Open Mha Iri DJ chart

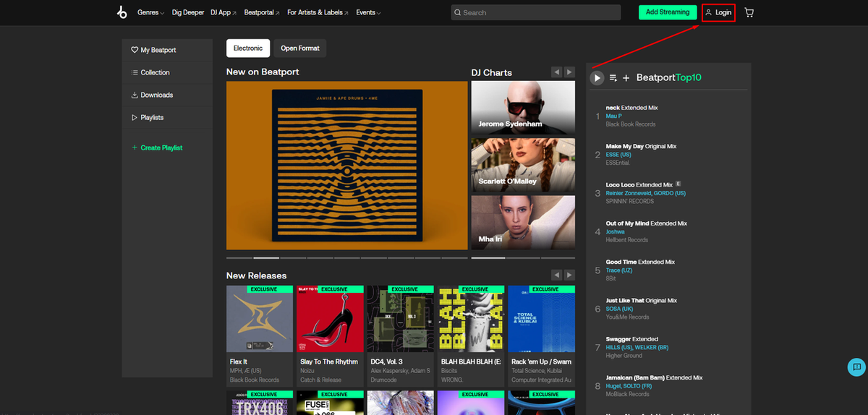[523, 223]
